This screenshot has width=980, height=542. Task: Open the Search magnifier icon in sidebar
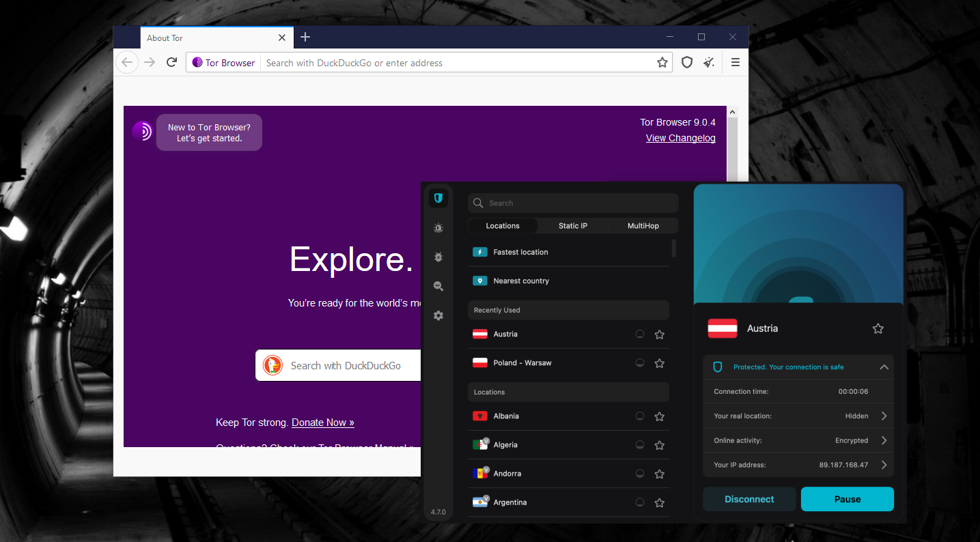pos(438,287)
